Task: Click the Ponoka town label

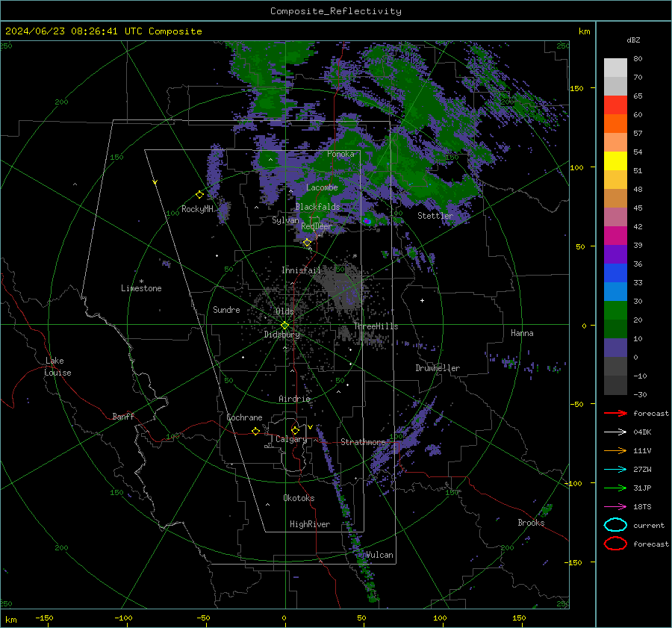Action: pyautogui.click(x=340, y=154)
